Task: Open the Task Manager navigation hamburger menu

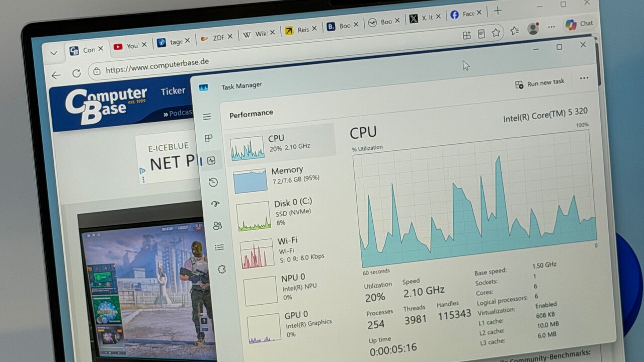Action: coord(207,117)
